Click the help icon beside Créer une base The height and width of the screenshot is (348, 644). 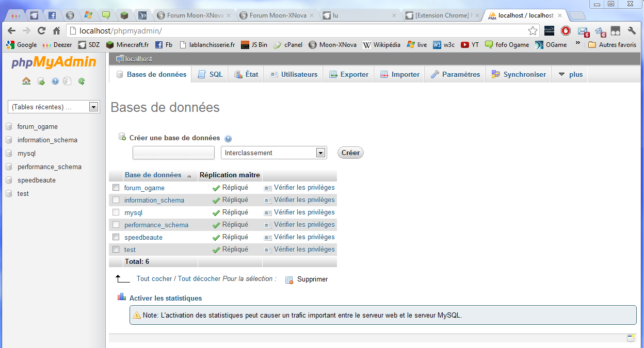(x=228, y=139)
